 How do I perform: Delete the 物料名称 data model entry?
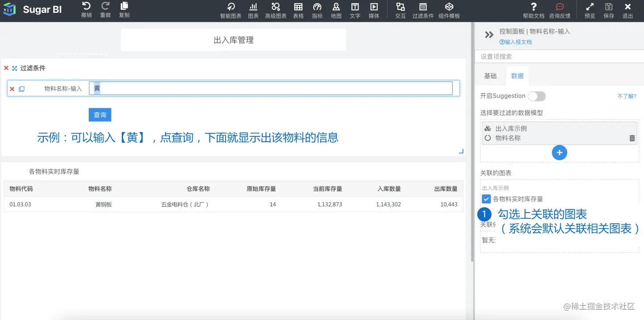pos(632,138)
